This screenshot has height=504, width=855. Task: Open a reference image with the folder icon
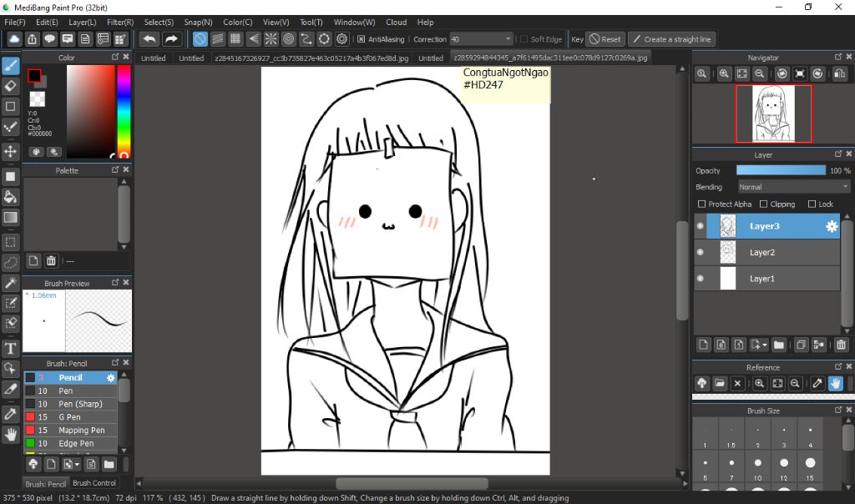[x=720, y=383]
